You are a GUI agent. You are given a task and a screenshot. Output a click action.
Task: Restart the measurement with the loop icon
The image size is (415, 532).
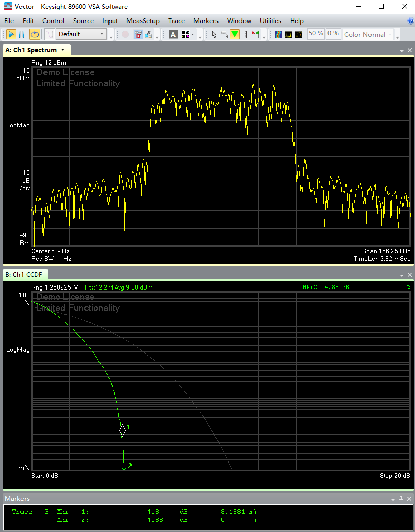(x=35, y=34)
